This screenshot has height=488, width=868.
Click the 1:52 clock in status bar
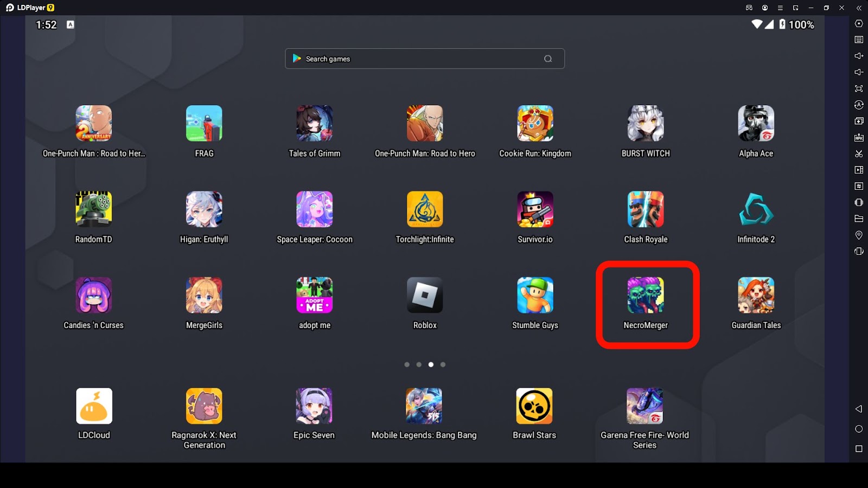click(x=46, y=24)
